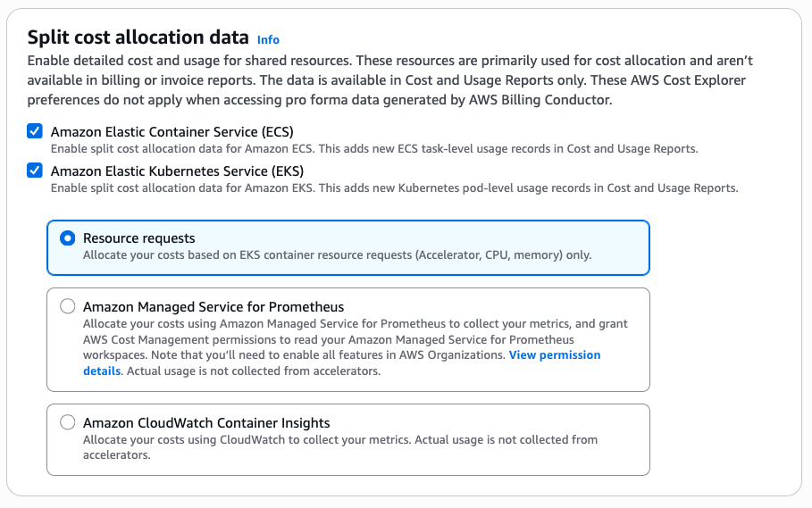Click the EKS container resource requests description
Viewport: 812px width, 508px height.
[x=337, y=255]
